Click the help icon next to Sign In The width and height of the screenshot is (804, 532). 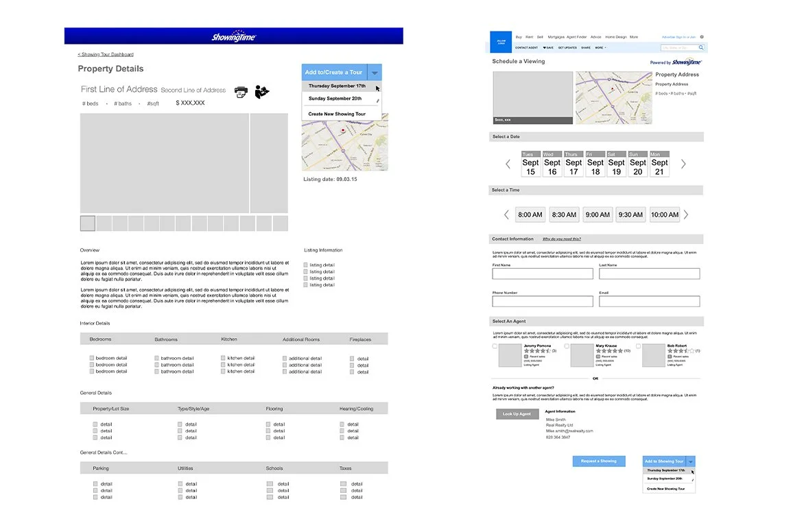(702, 37)
